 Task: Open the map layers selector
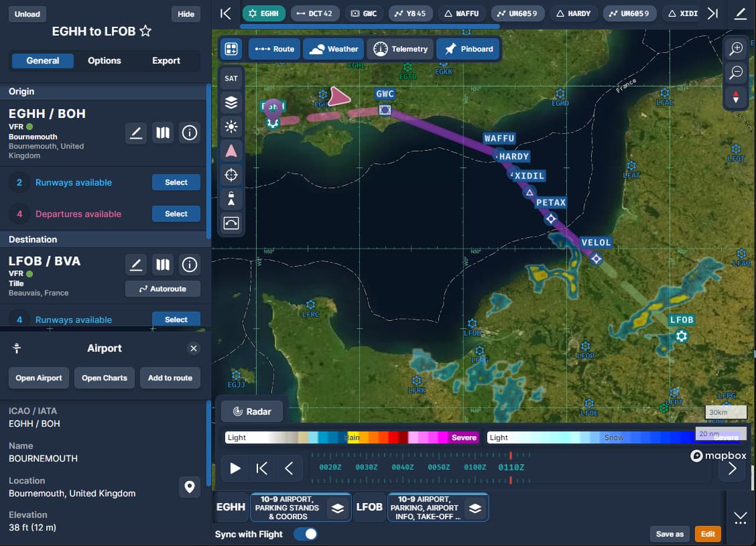(231, 103)
